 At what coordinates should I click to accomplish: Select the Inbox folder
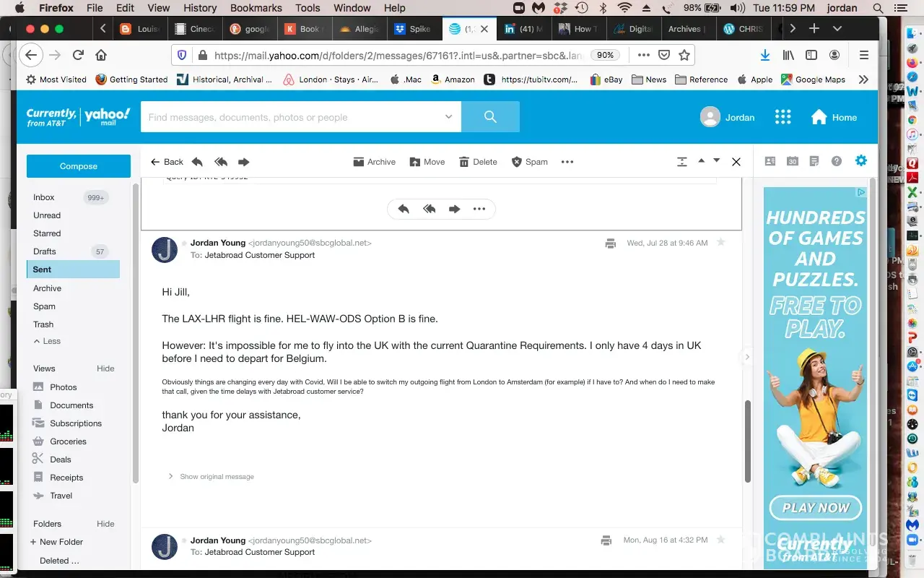[x=44, y=197]
